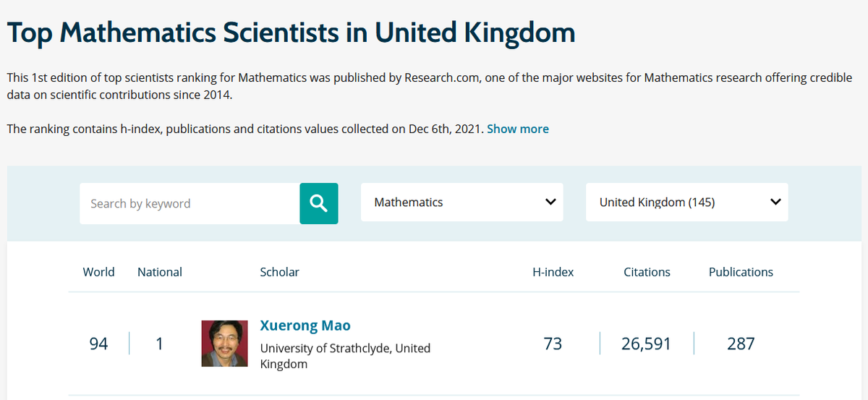This screenshot has width=868, height=400.
Task: Click the National column header
Action: tap(160, 272)
